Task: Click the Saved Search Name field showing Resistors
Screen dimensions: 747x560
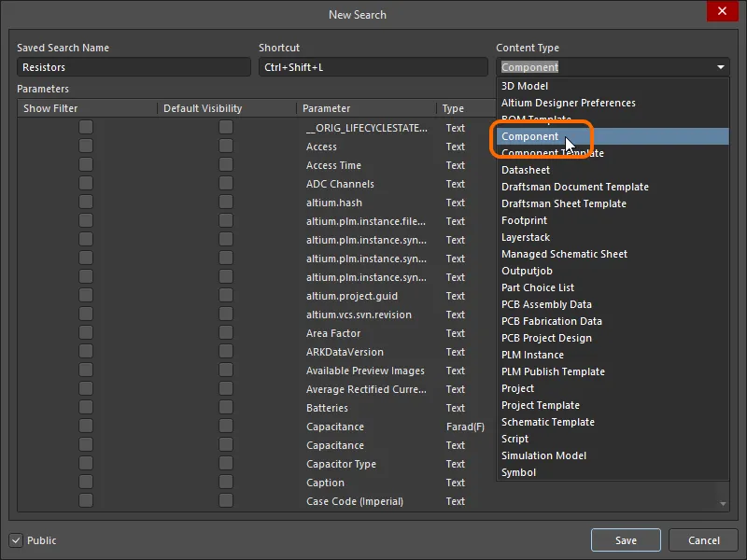Action: click(134, 66)
